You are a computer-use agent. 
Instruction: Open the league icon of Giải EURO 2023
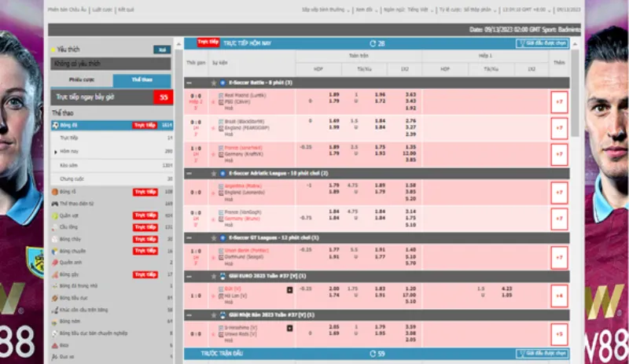(223, 276)
